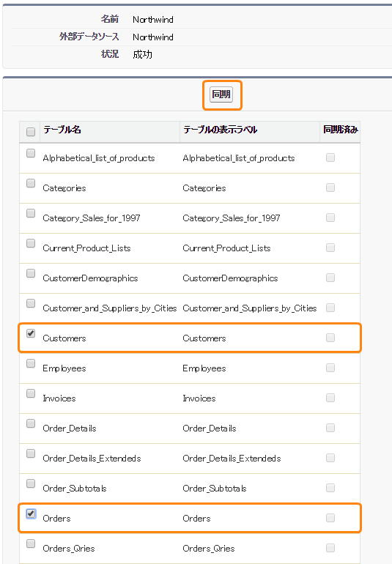Click the 外部データソース field label

(x=89, y=37)
